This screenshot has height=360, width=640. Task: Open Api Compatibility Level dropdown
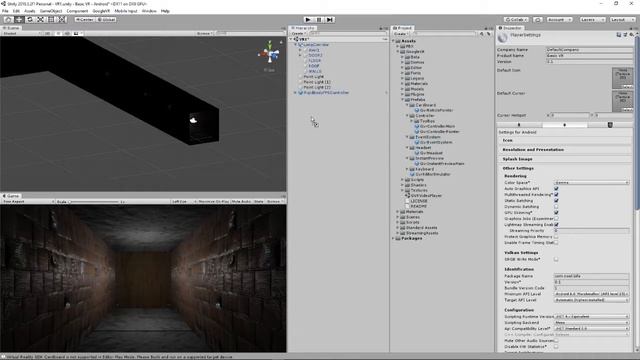[591, 329]
